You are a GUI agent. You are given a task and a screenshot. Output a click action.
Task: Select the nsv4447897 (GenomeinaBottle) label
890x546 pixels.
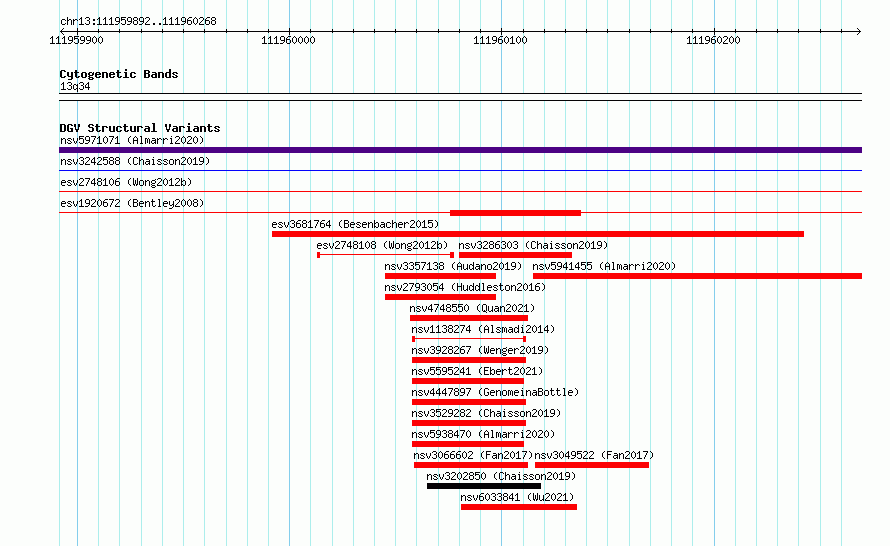pyautogui.click(x=495, y=392)
